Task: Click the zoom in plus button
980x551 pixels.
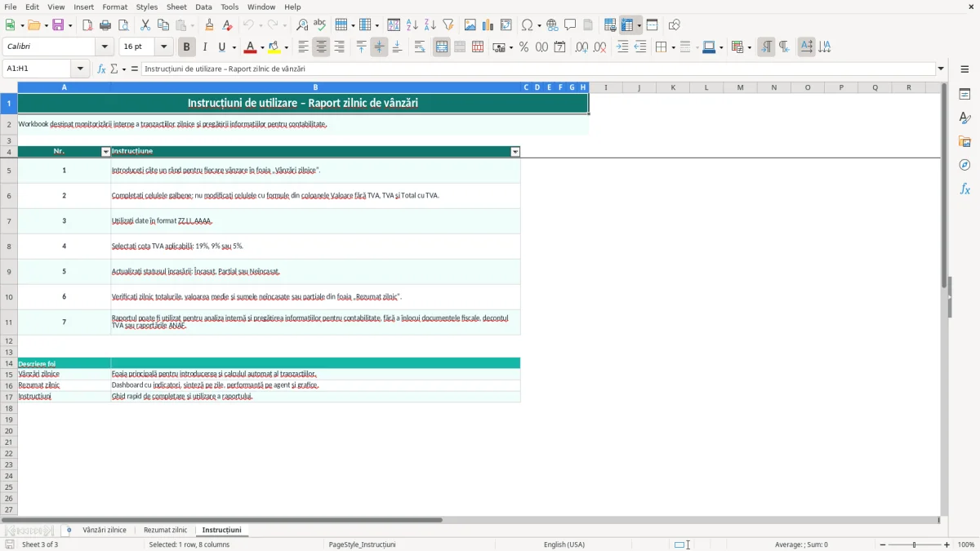Action: tap(947, 544)
